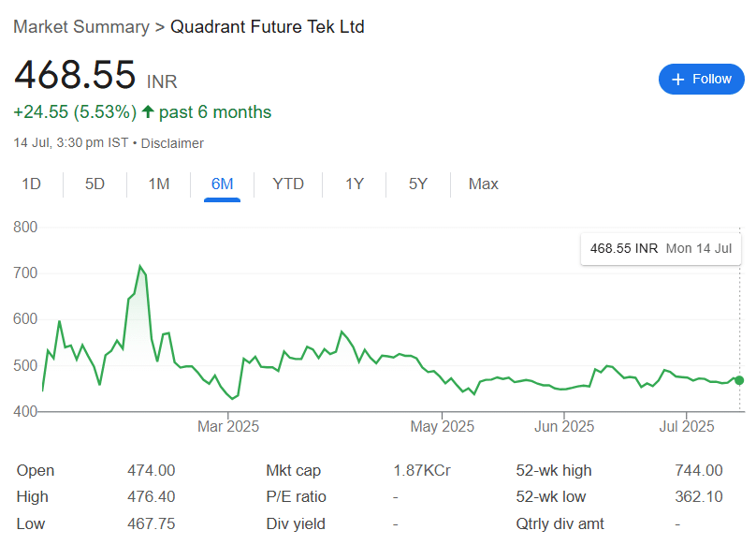This screenshot has height=545, width=756.
Task: Open the Market Summary breadcrumb link
Action: click(x=80, y=26)
